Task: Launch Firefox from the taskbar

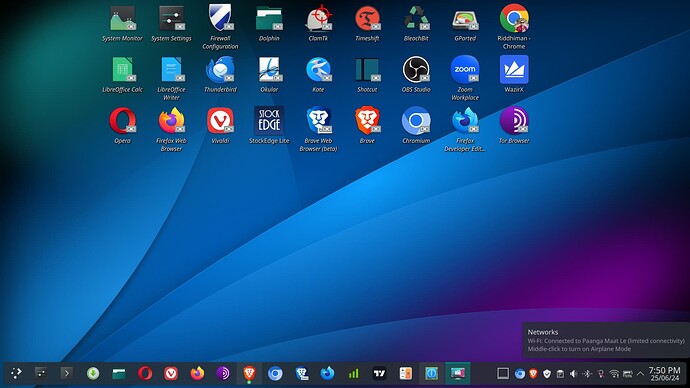Action: click(x=197, y=373)
